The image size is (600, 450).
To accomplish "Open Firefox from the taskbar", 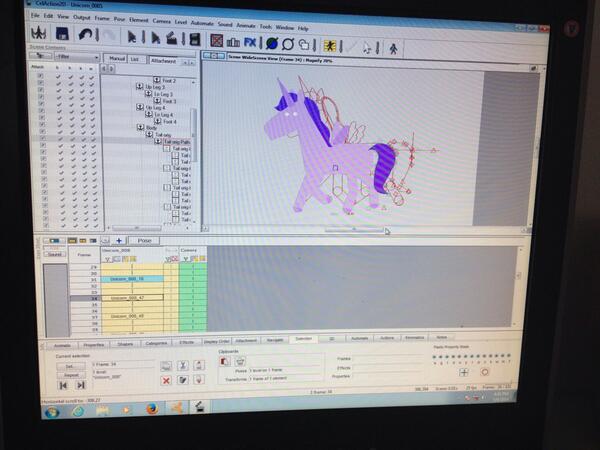I will (x=152, y=409).
